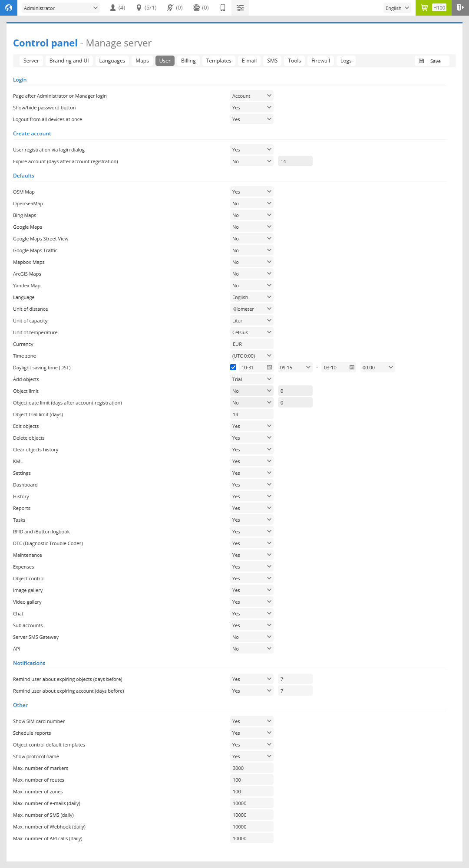Open the DST start date calendar icon
469x868 pixels.
(269, 368)
